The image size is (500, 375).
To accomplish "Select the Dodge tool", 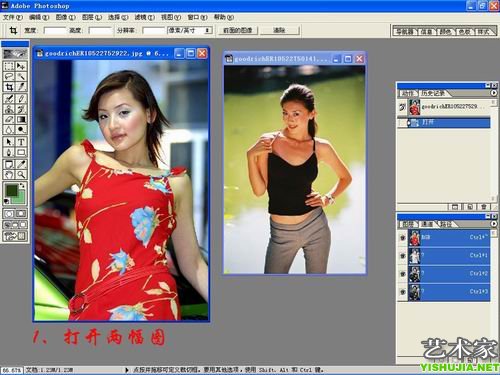I will 21,129.
